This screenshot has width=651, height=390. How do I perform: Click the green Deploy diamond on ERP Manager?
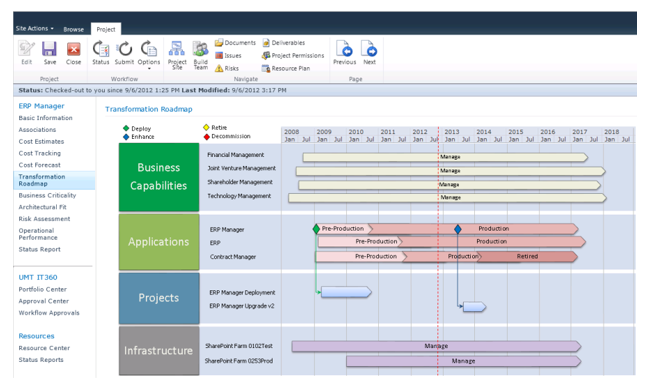(316, 229)
